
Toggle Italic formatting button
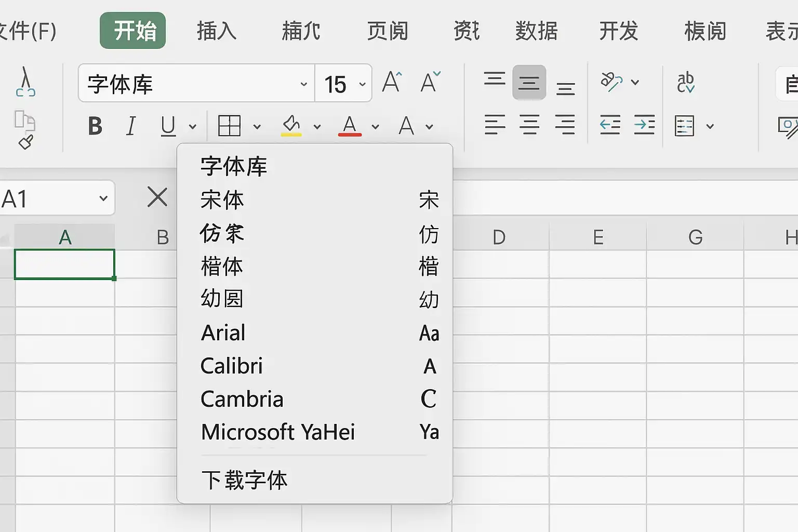(131, 126)
